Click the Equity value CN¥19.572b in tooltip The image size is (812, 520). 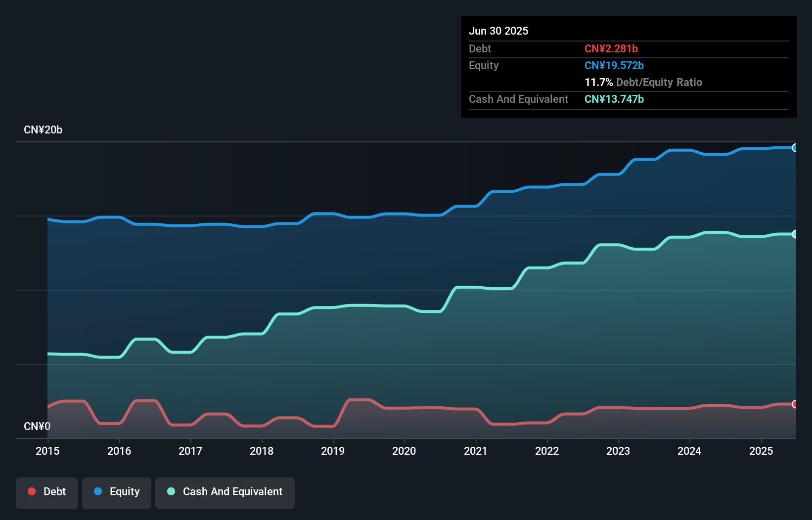click(614, 65)
